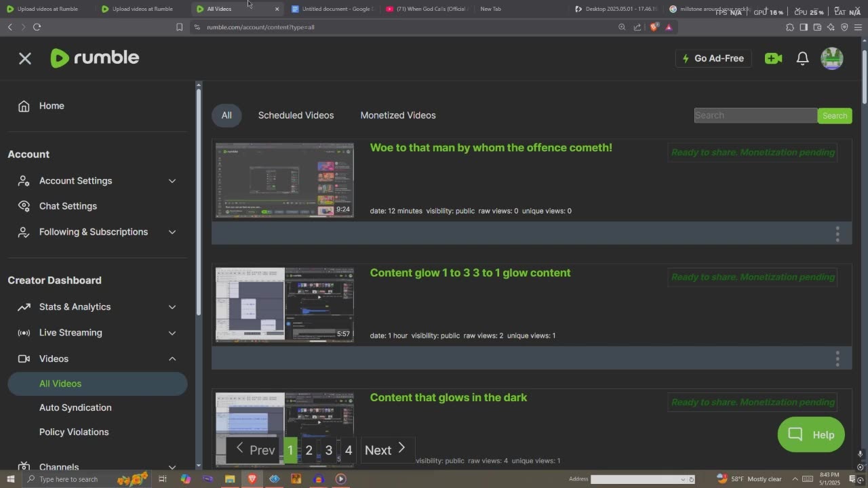Image resolution: width=868 pixels, height=488 pixels.
Task: Go to page 2 of videos
Action: [x=309, y=450]
